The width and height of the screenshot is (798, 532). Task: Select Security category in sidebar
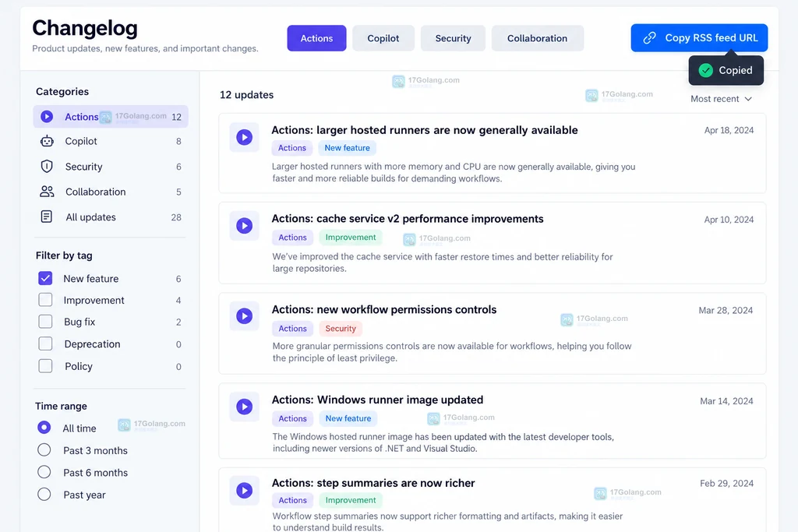pyautogui.click(x=111, y=167)
